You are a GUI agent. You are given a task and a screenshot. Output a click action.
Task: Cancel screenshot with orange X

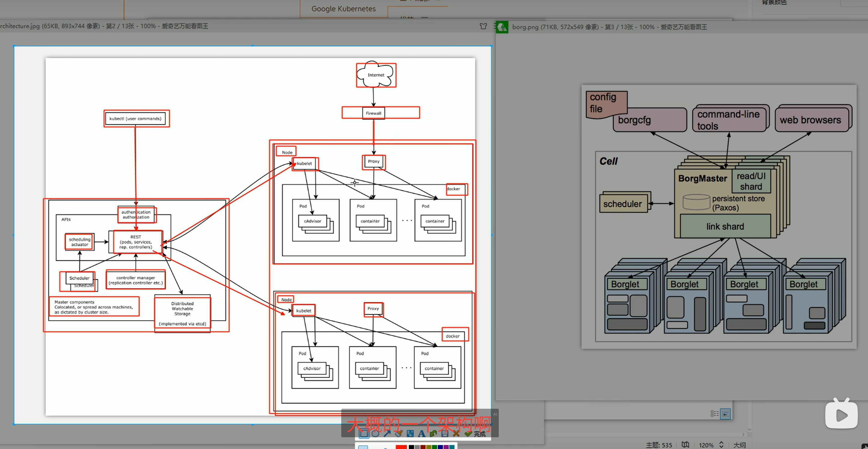pos(456,433)
